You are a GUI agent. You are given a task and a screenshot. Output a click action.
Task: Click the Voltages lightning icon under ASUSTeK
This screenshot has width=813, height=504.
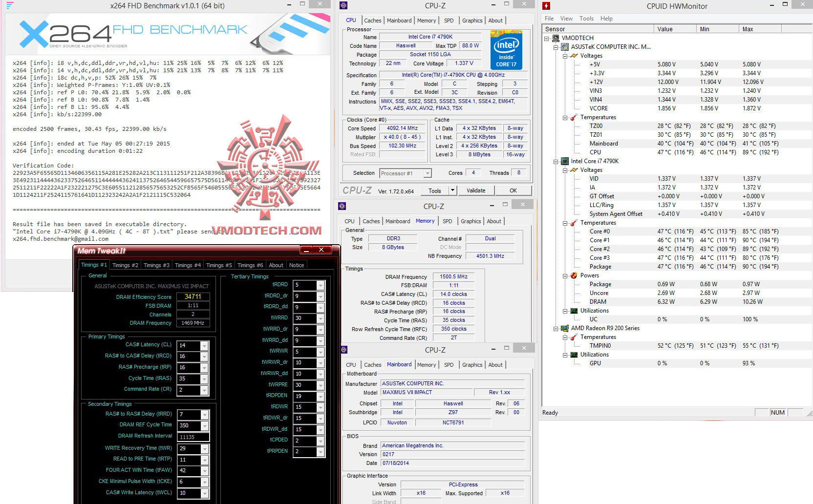pos(575,56)
